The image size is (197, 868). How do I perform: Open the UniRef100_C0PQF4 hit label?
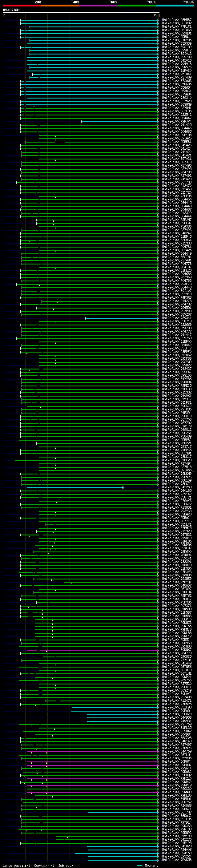click(x=177, y=762)
